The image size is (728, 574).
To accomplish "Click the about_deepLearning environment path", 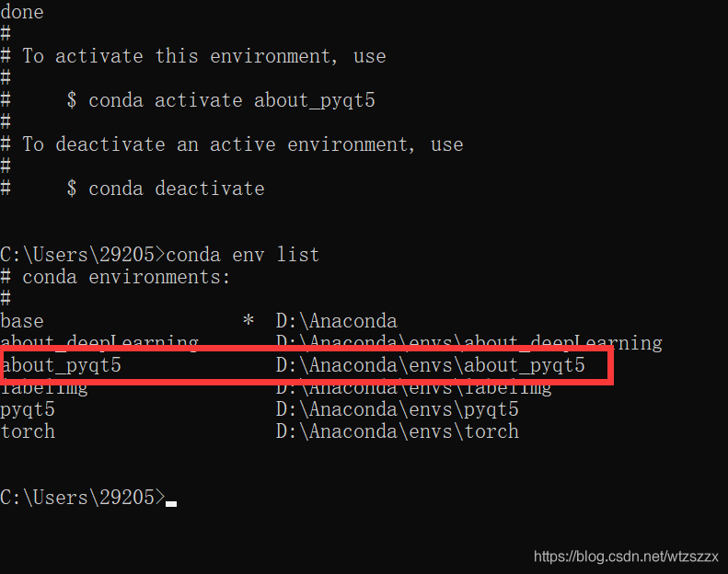I will click(468, 343).
